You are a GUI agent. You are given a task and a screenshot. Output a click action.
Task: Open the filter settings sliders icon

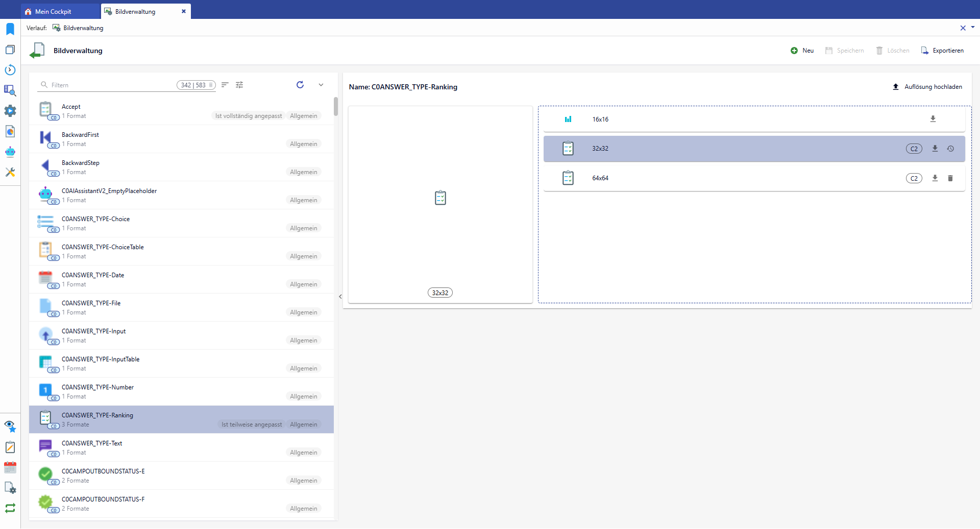click(239, 85)
